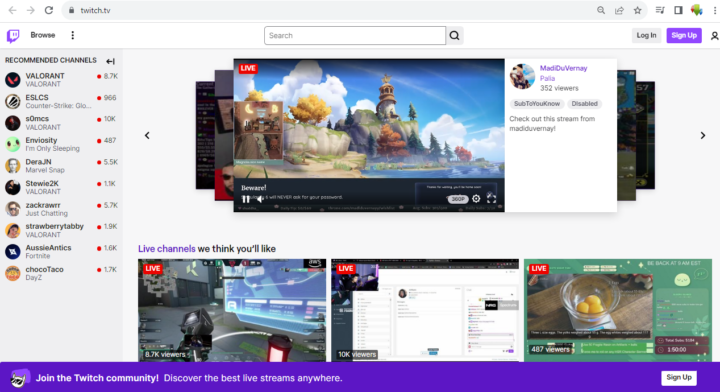Pause the featured stream video
The width and height of the screenshot is (720, 392).
[246, 199]
